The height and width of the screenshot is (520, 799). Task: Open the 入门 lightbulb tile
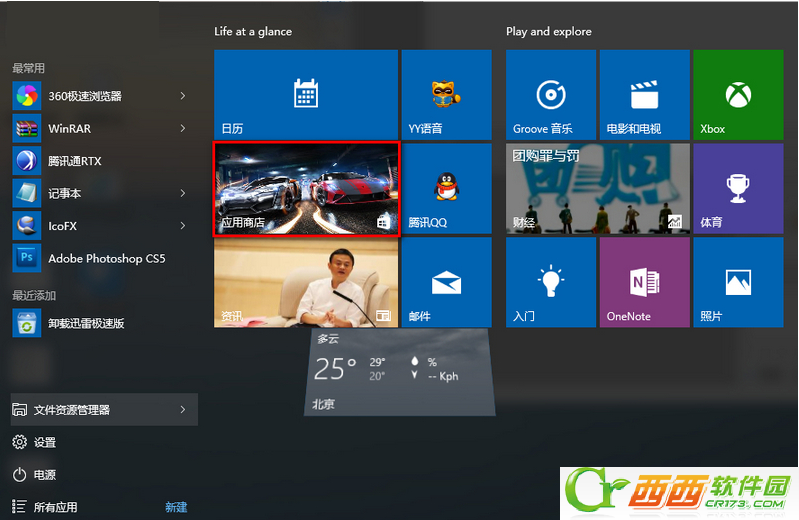pyautogui.click(x=551, y=282)
